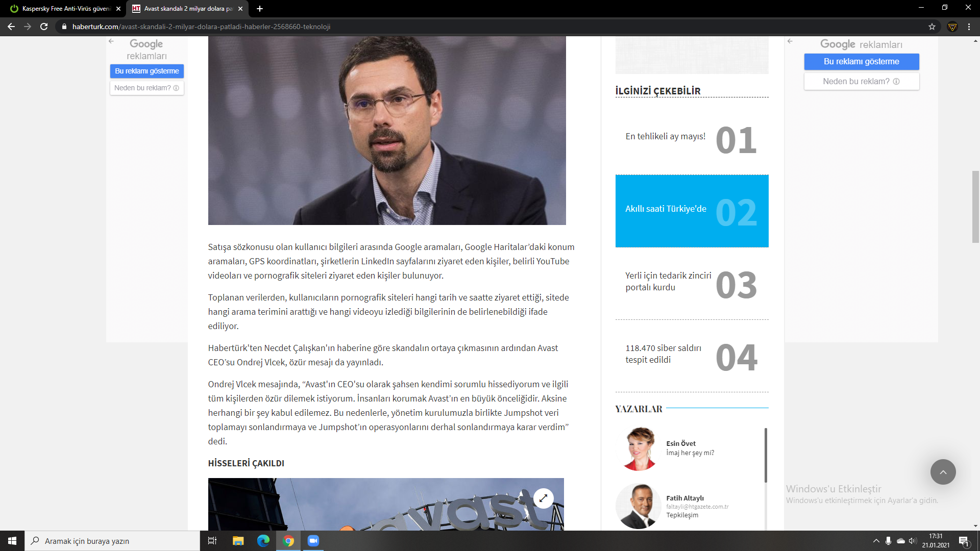This screenshot has width=980, height=551.
Task: Bookmark this page with star icon
Action: (932, 27)
